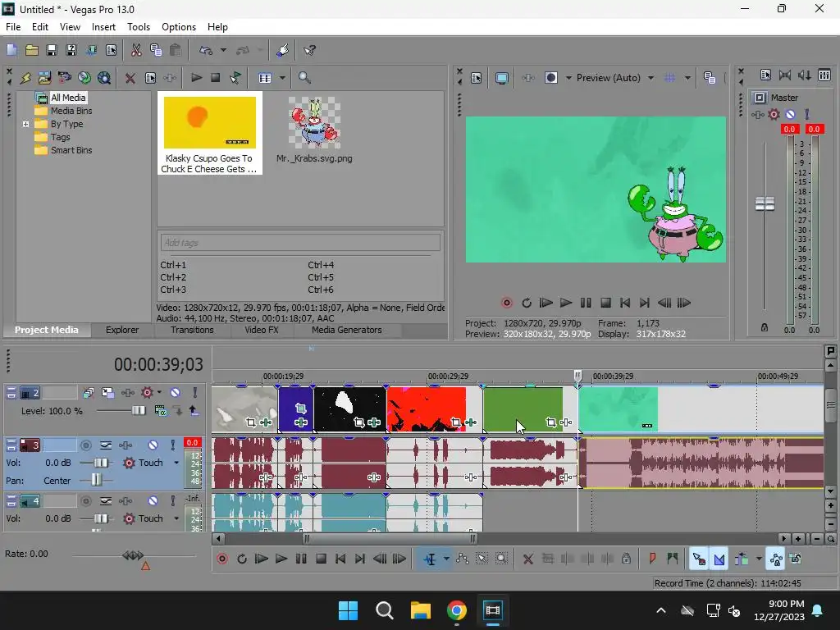Mute the Master bus output

tap(790, 114)
